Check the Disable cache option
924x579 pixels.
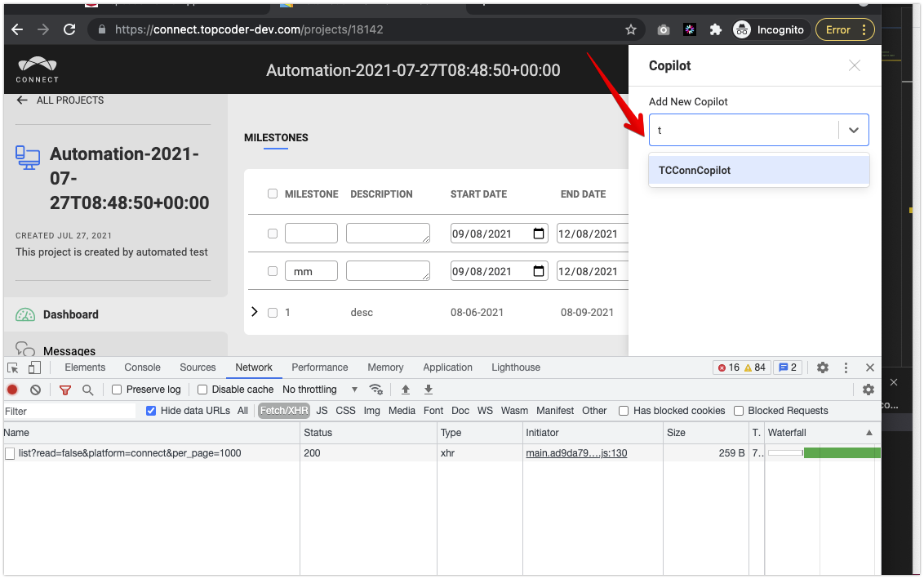tap(202, 390)
